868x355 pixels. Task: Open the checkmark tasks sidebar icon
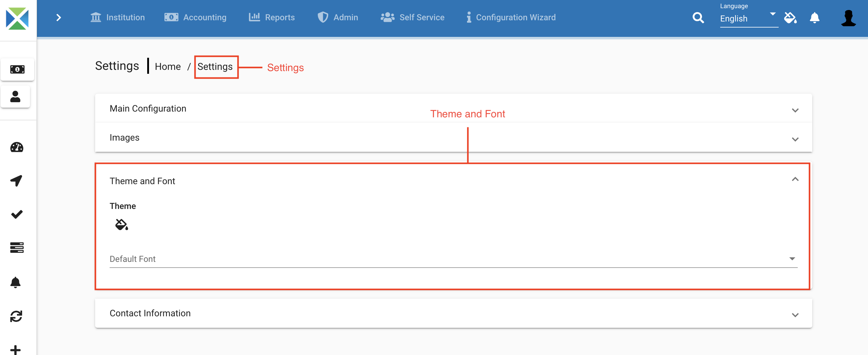coord(17,214)
